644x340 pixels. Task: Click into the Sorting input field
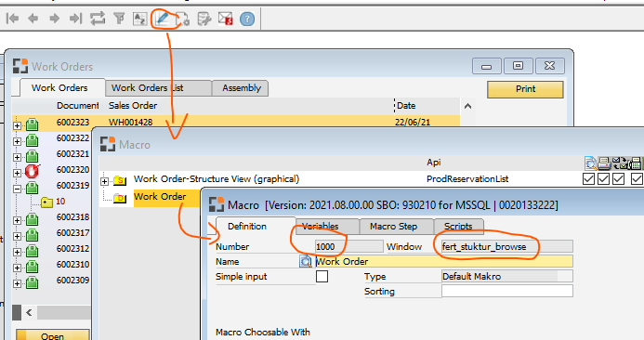506,291
